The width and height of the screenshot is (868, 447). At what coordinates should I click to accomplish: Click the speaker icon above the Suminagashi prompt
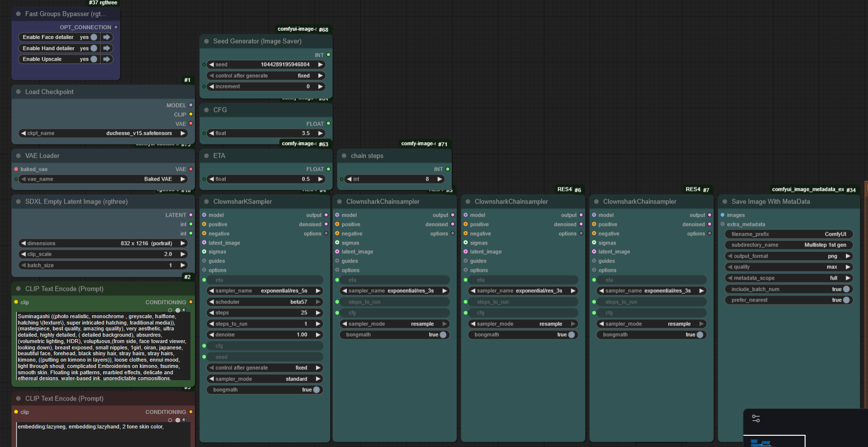185,310
